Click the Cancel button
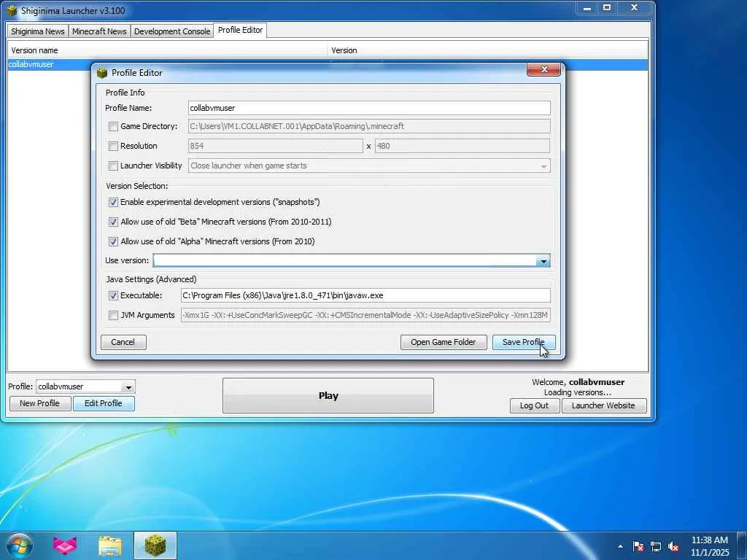This screenshot has height=560, width=747. click(x=123, y=343)
